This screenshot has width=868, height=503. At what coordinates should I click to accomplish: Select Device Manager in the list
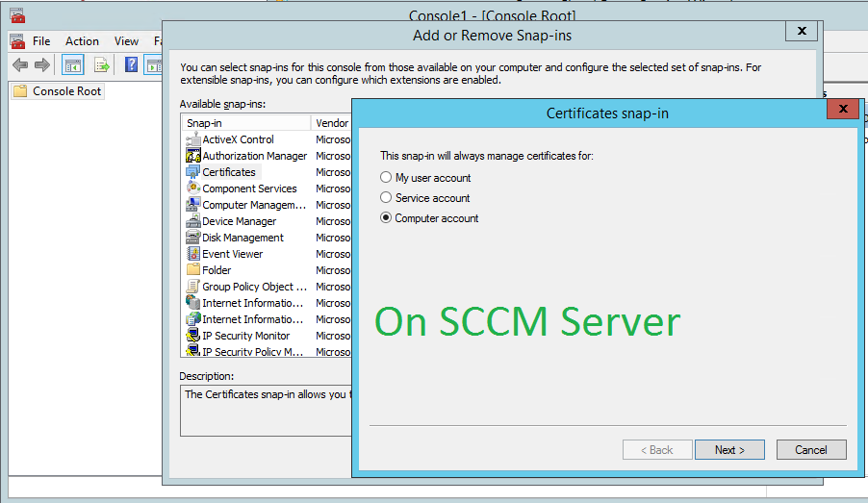240,221
